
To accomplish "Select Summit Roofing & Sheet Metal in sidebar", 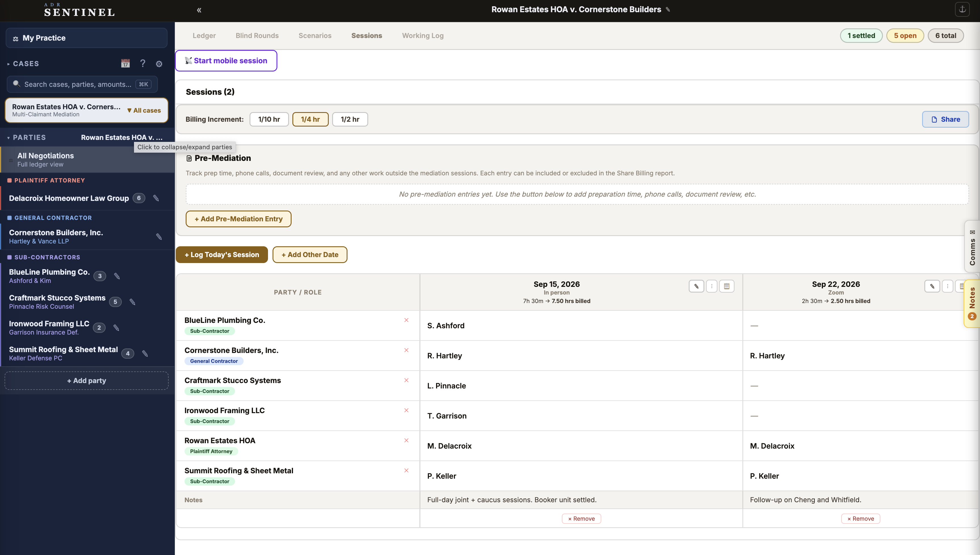I will [63, 354].
